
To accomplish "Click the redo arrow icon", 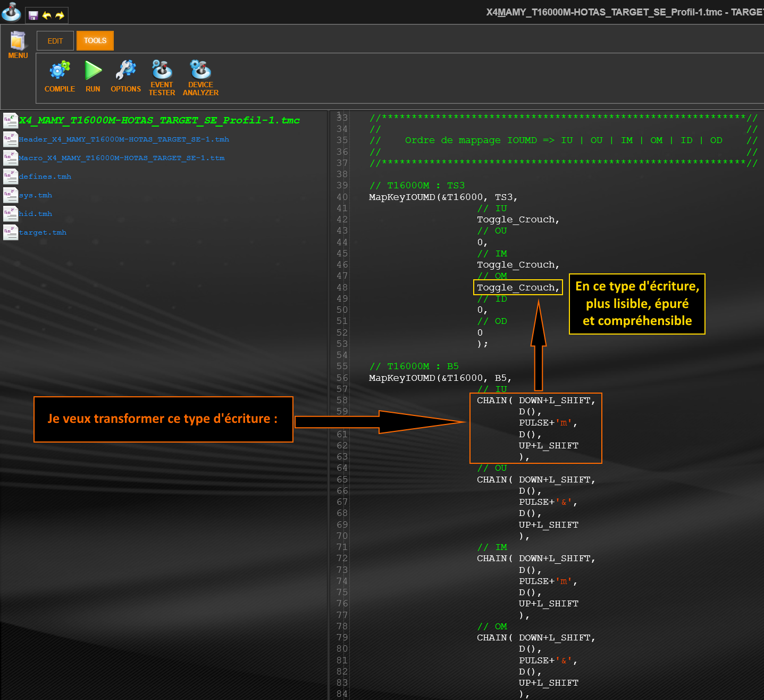I will (60, 15).
